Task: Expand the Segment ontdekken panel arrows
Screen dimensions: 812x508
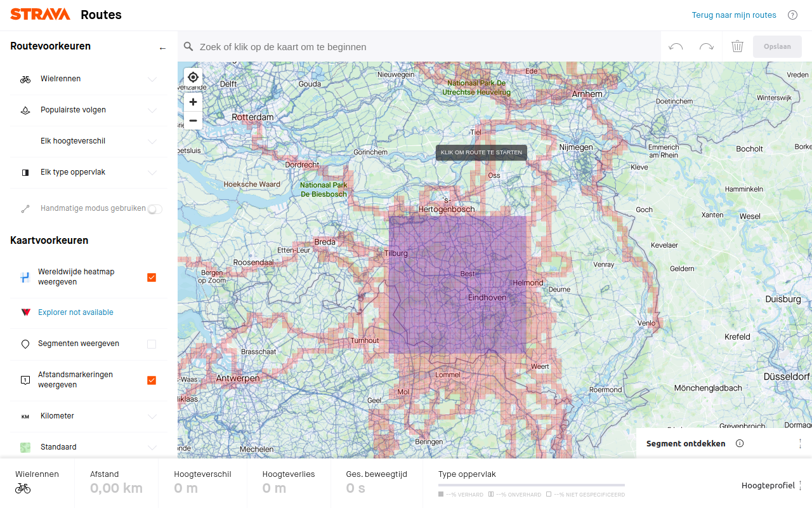Action: tap(800, 444)
